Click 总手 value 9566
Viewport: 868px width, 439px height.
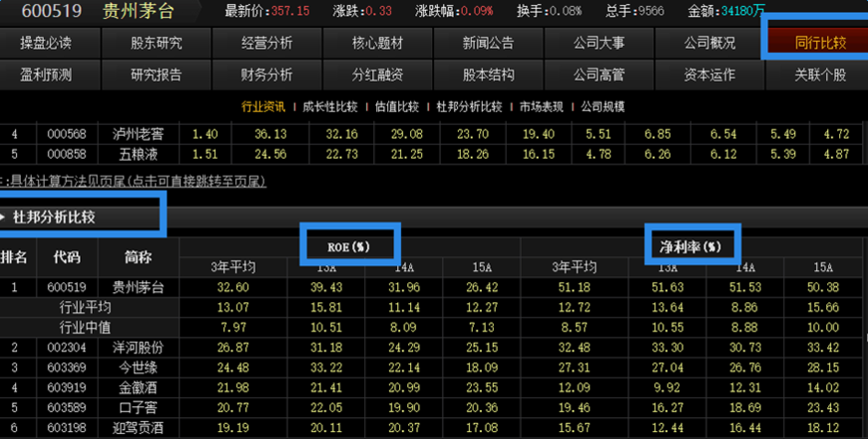coord(650,11)
